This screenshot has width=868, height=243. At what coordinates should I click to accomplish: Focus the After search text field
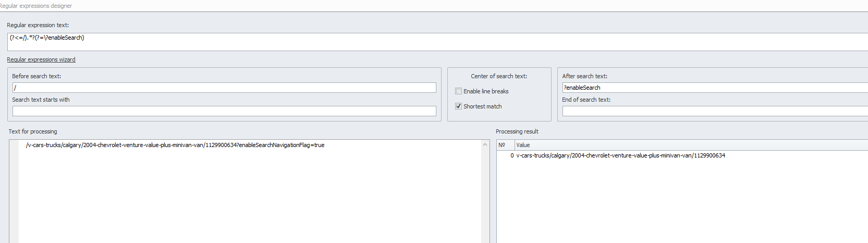715,88
